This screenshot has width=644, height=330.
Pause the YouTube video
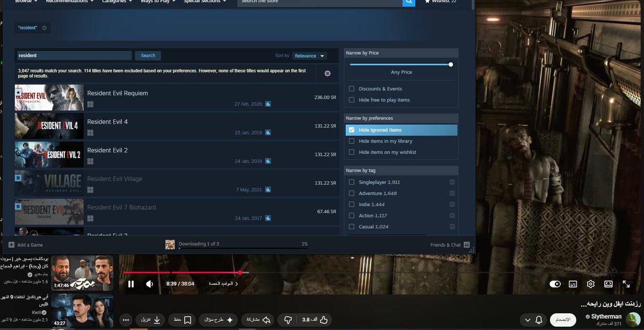point(131,284)
